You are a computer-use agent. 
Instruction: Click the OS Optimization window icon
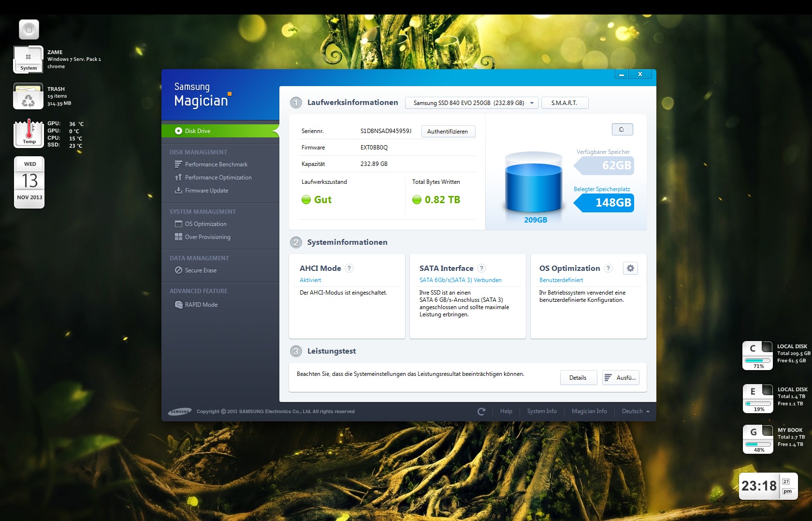[178, 224]
